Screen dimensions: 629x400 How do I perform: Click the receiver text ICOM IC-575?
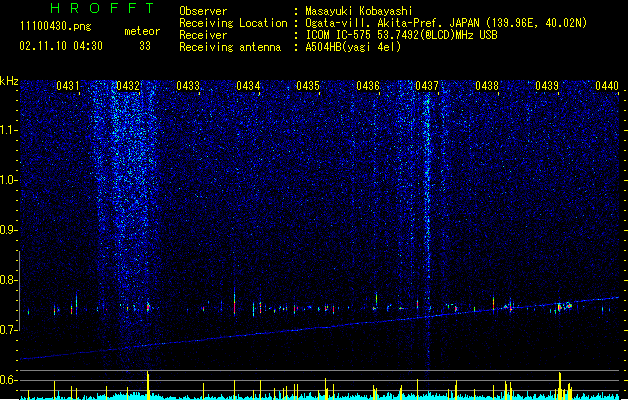[339, 35]
